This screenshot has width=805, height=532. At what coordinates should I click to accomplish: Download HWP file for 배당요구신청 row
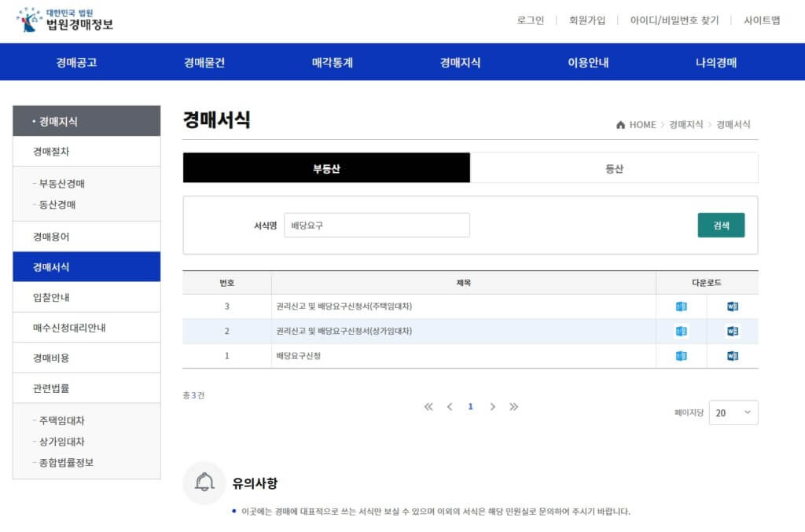click(681, 356)
